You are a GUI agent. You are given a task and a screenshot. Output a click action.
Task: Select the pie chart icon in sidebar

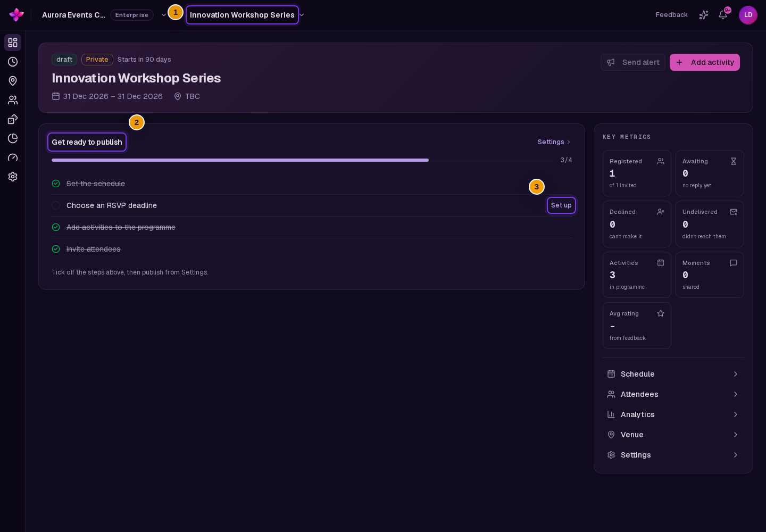tap(13, 138)
